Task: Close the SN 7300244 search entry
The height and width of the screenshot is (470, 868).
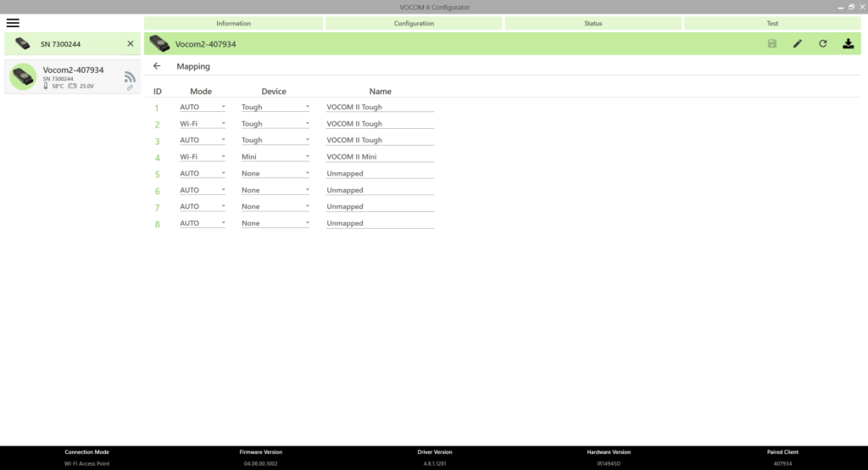Action: coord(130,44)
